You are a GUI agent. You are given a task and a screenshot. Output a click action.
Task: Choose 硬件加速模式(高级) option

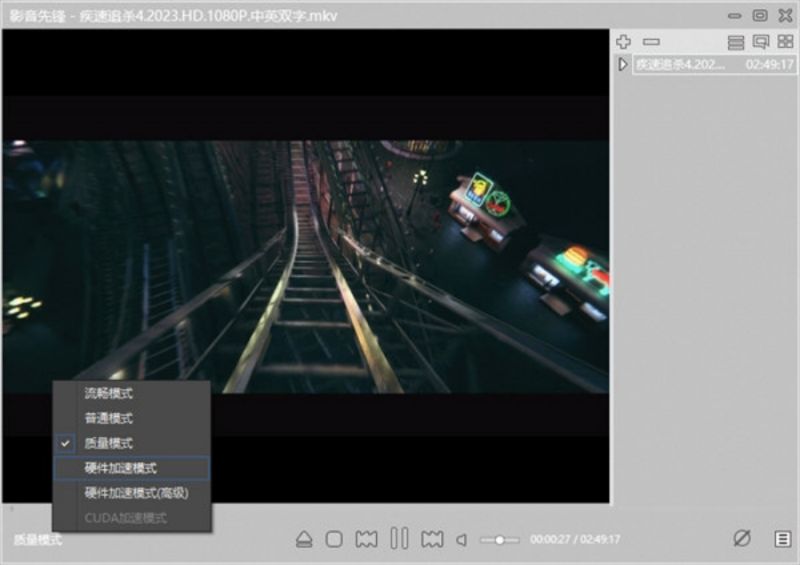pos(132,493)
